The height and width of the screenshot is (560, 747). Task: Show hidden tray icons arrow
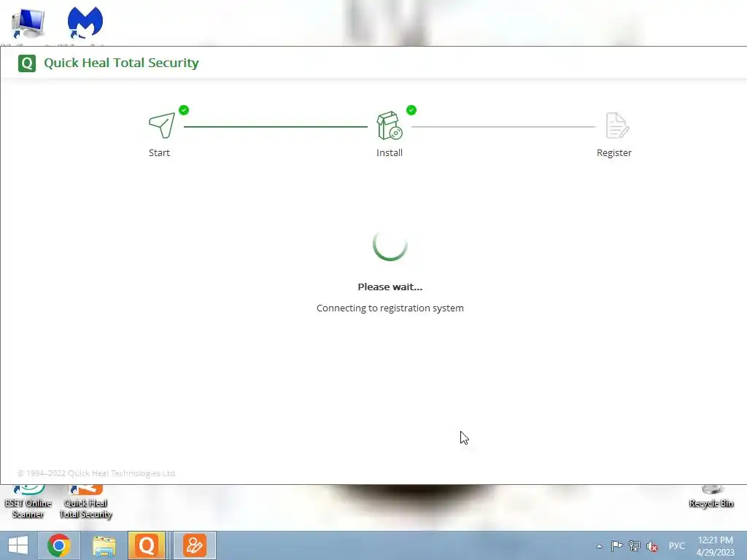[600, 546]
